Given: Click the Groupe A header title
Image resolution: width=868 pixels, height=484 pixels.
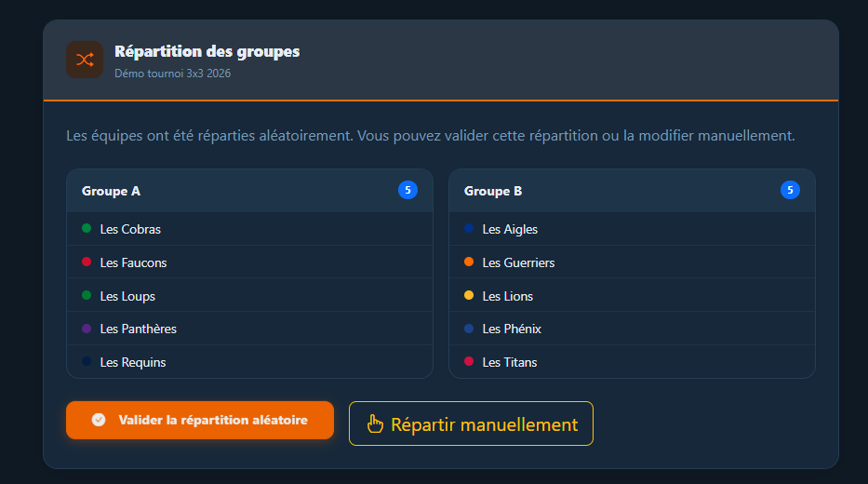Looking at the screenshot, I should 111,191.
